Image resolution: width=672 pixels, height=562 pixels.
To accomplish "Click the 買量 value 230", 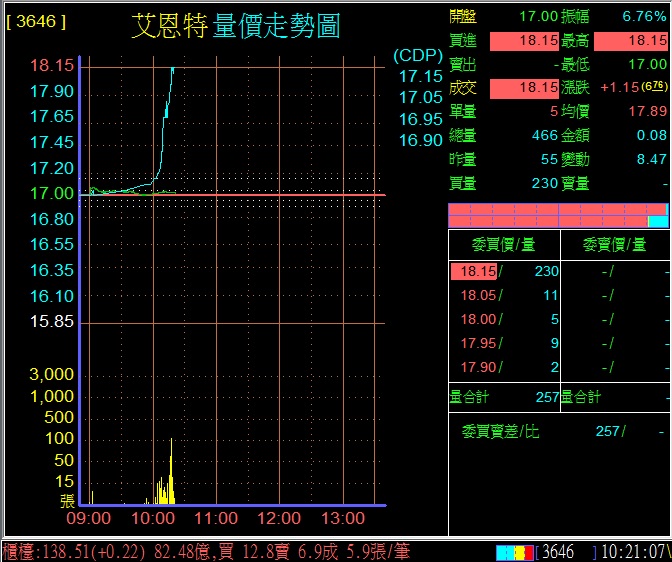I will [x=545, y=183].
